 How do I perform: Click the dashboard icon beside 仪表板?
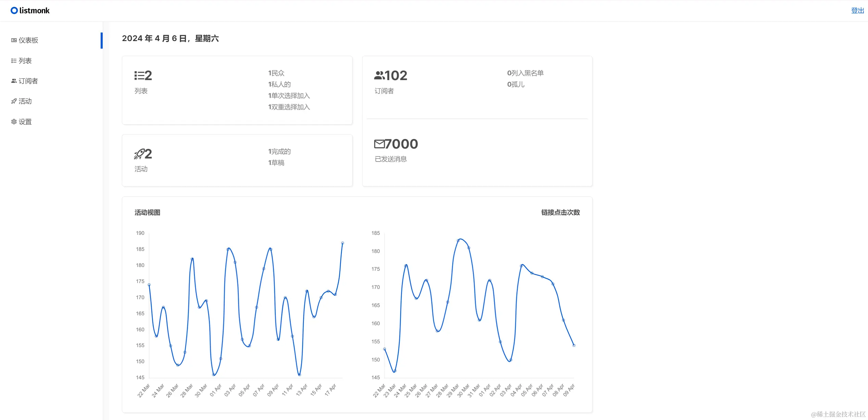click(14, 40)
